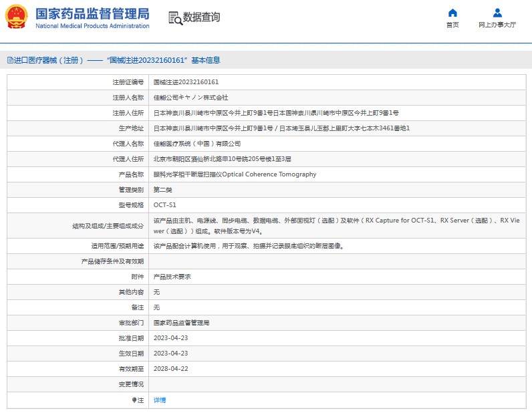Click attachment value 产品技术要求

(172, 277)
